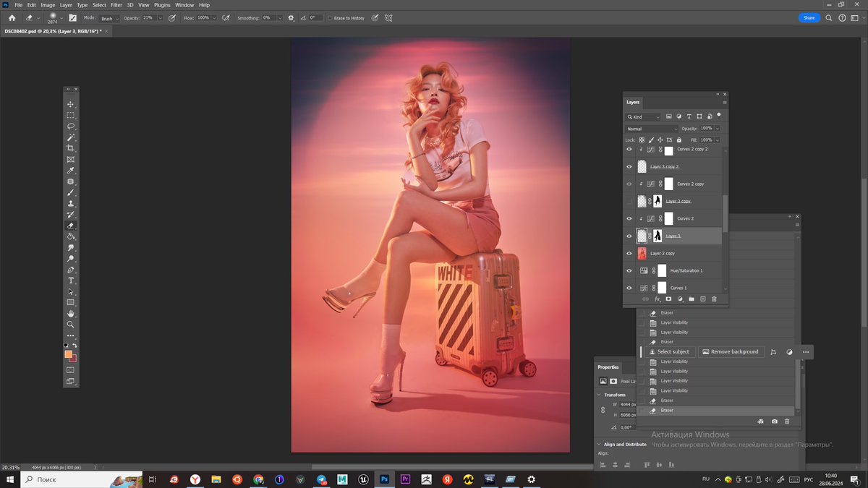The height and width of the screenshot is (488, 868).
Task: Open the Image menu
Action: point(48,5)
